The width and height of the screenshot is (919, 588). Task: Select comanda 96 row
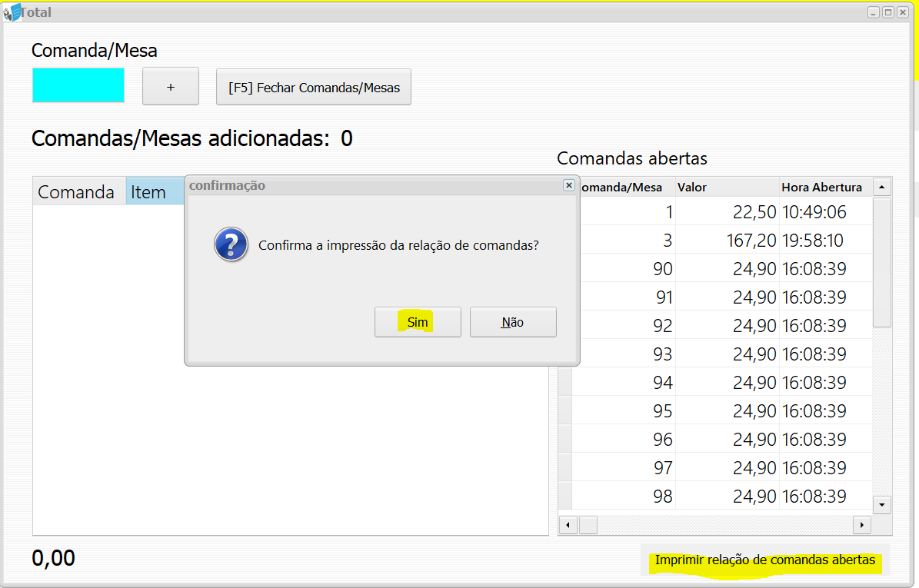721,439
